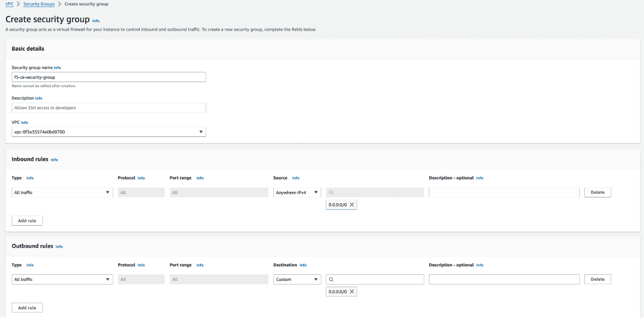Open Info next to Inbound rules heading

point(54,159)
